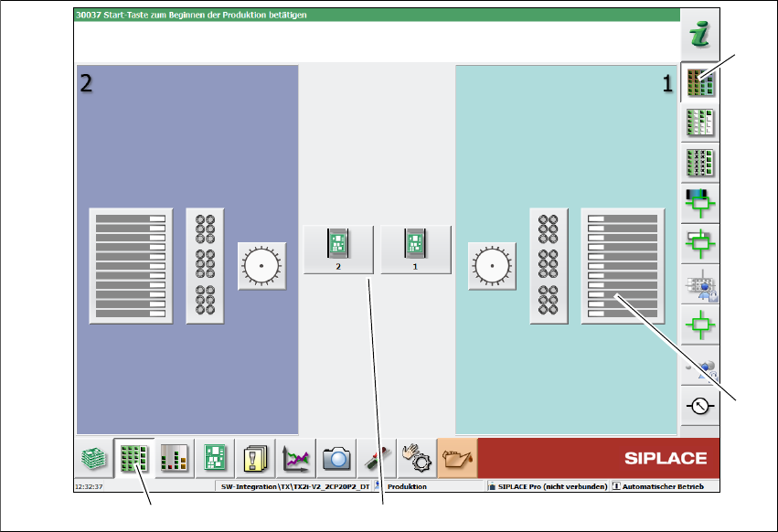The height and width of the screenshot is (532, 778).
Task: Select the camera view icon
Action: point(336,458)
